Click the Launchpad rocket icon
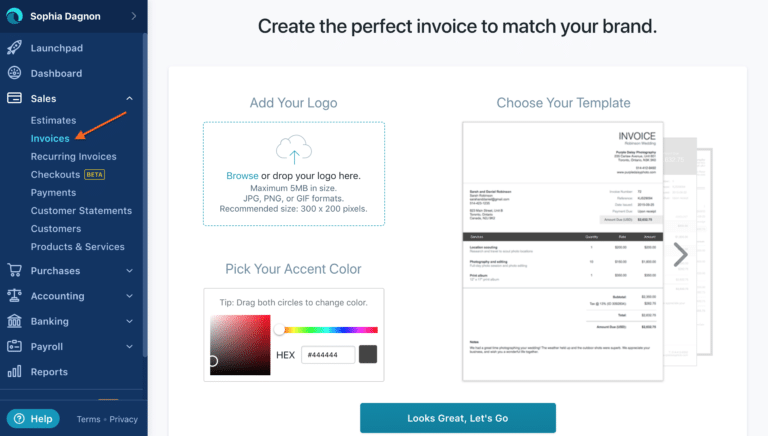 tap(14, 48)
